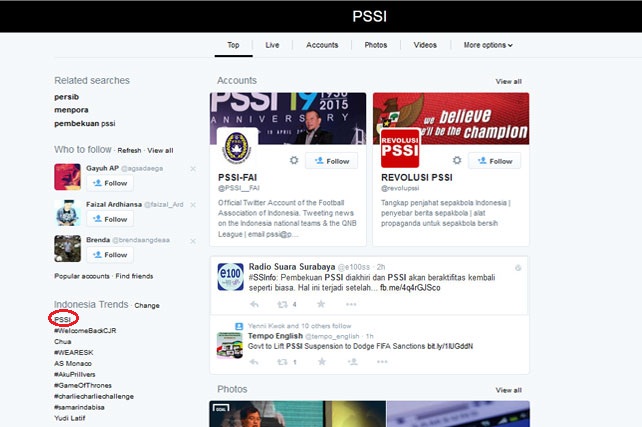Screen dimensions: 642x427
Task: Open the #WelcomeBackCJR trend
Action: [85, 330]
